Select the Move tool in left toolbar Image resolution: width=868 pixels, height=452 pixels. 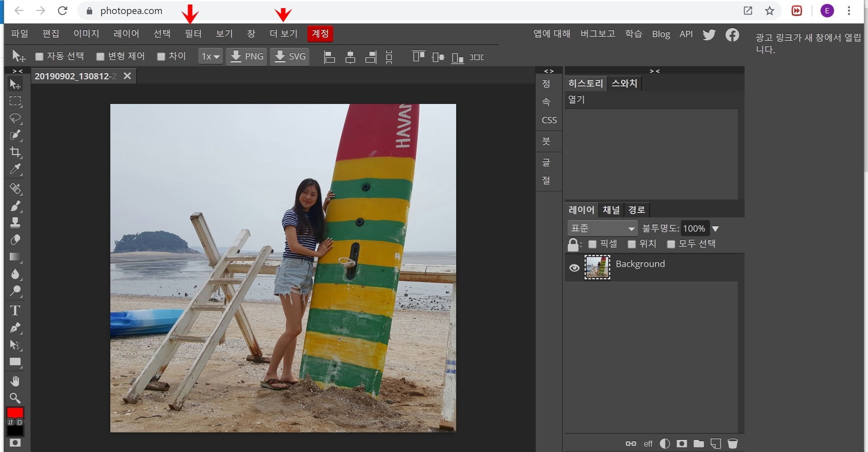[15, 85]
